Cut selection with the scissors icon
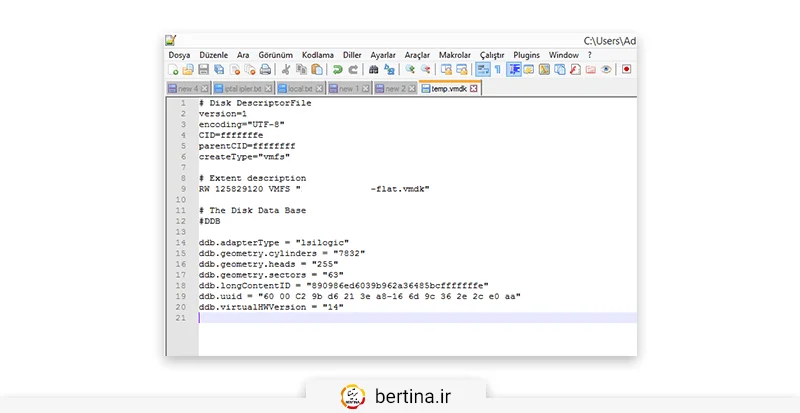 click(x=286, y=70)
